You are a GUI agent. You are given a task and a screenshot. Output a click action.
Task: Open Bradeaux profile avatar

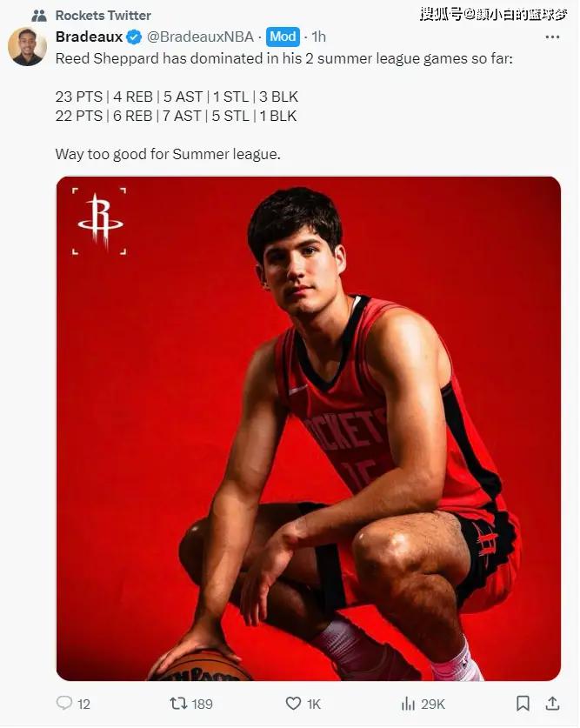click(x=27, y=46)
